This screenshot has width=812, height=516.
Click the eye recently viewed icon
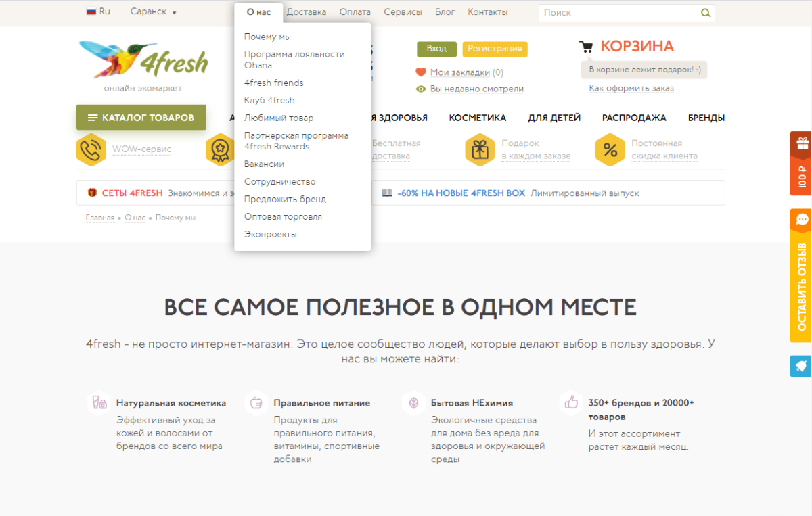coord(421,89)
